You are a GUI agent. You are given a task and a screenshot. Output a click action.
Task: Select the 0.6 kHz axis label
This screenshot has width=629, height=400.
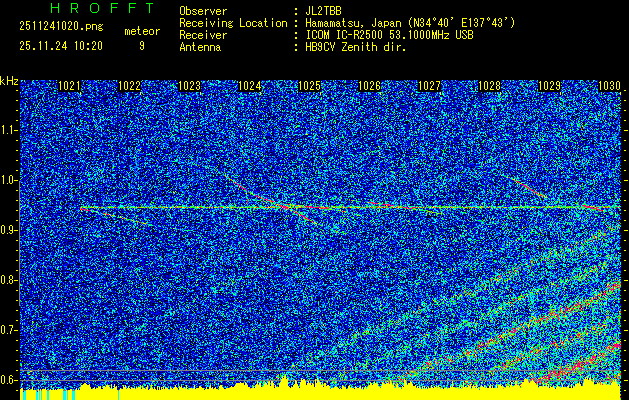tap(9, 379)
